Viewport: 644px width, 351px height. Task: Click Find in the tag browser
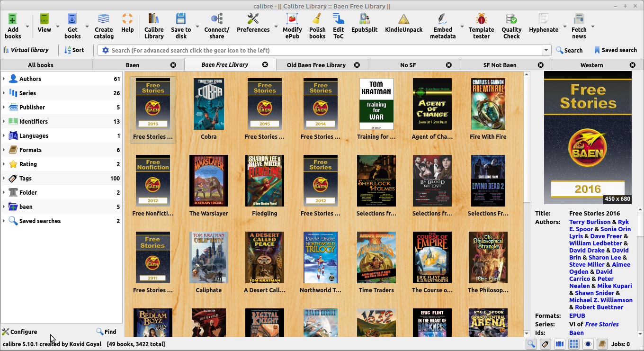coord(106,332)
